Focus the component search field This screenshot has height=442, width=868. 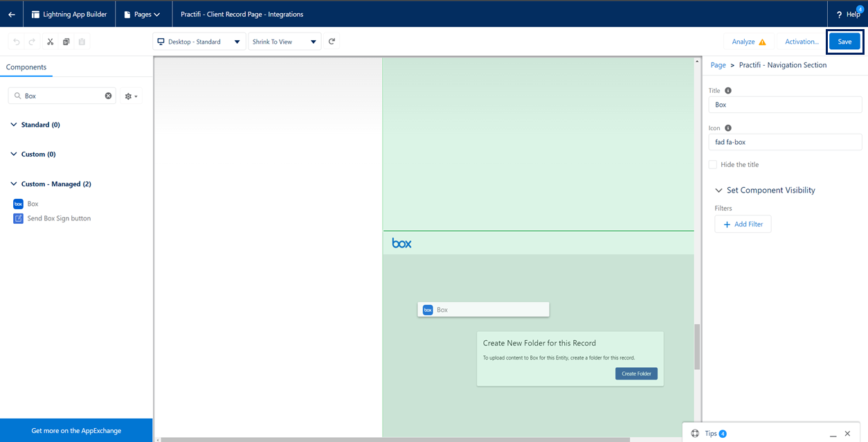pos(62,96)
